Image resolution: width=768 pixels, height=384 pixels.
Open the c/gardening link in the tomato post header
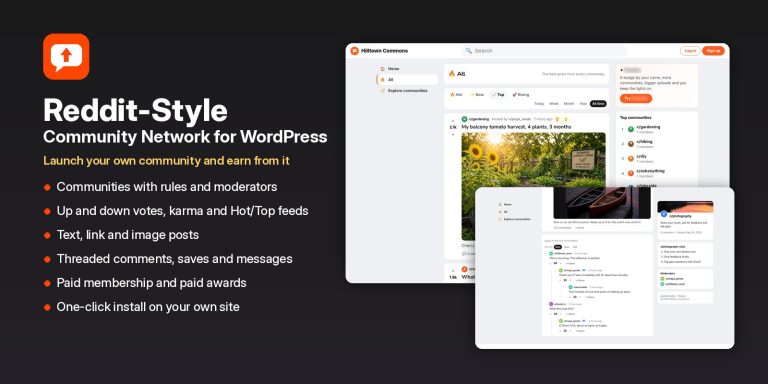[x=479, y=119]
